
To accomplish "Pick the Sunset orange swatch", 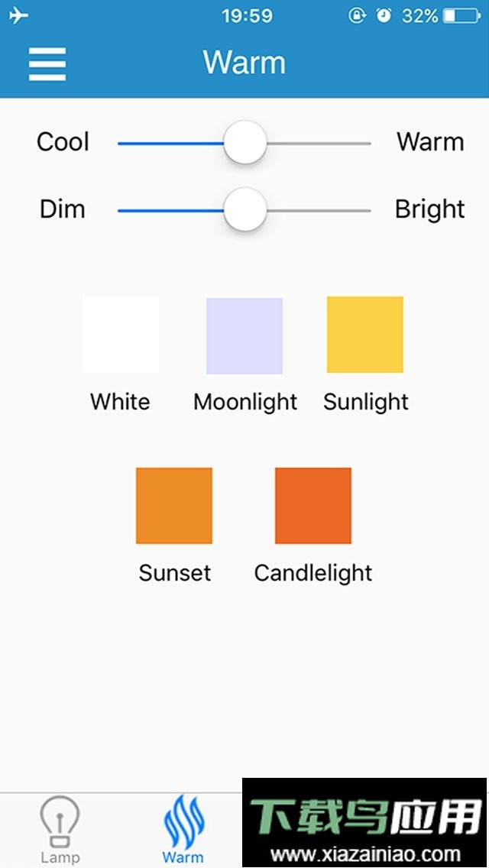I will pos(174,506).
